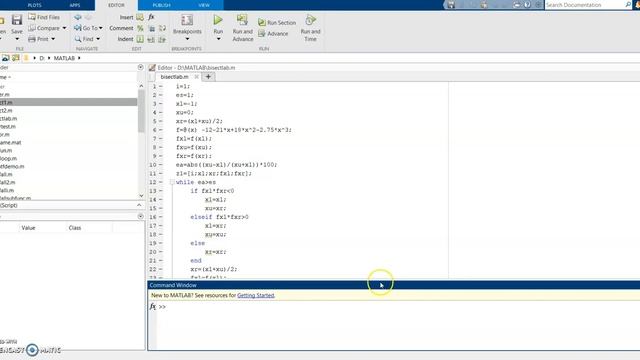640x360 pixels.
Task: Click Run and Time
Action: (x=310, y=28)
